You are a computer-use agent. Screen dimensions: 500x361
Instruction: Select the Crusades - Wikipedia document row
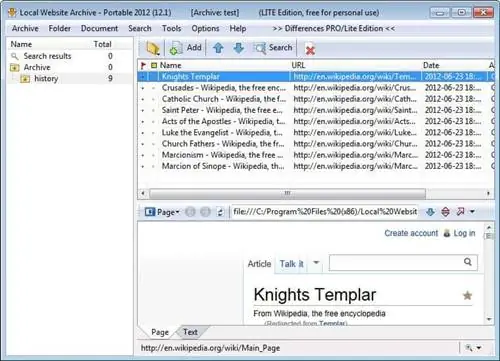(315, 88)
